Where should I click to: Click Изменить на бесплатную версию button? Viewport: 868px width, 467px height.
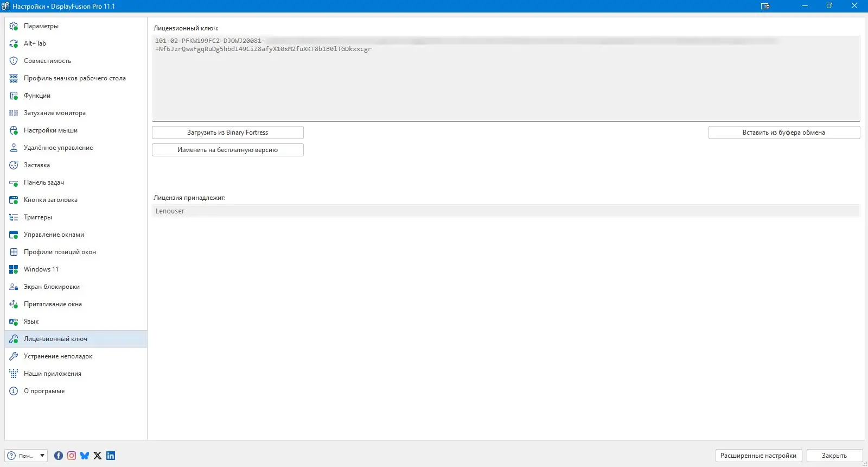click(228, 150)
